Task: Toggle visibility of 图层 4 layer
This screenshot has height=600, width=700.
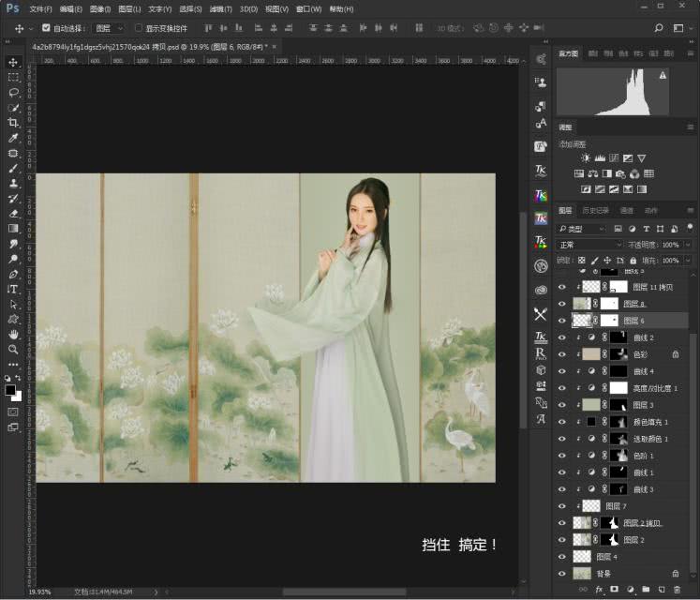Action: pos(562,557)
